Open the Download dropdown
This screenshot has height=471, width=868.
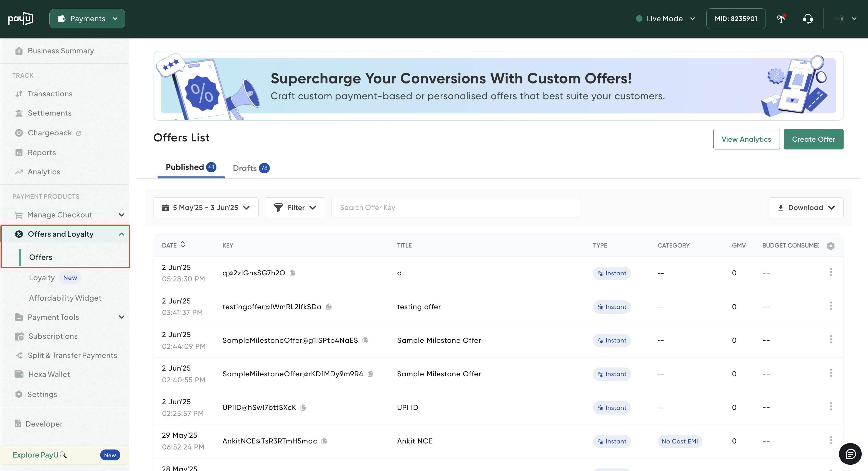coord(806,208)
